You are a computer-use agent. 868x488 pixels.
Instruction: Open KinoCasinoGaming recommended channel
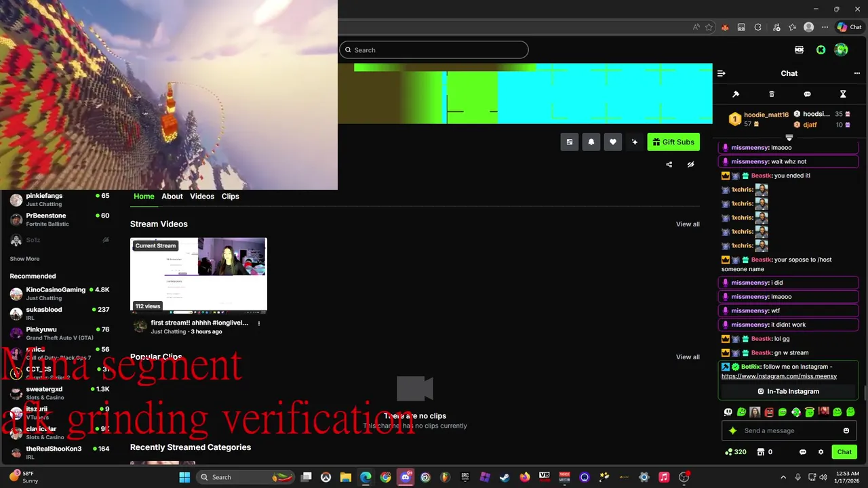click(60, 293)
